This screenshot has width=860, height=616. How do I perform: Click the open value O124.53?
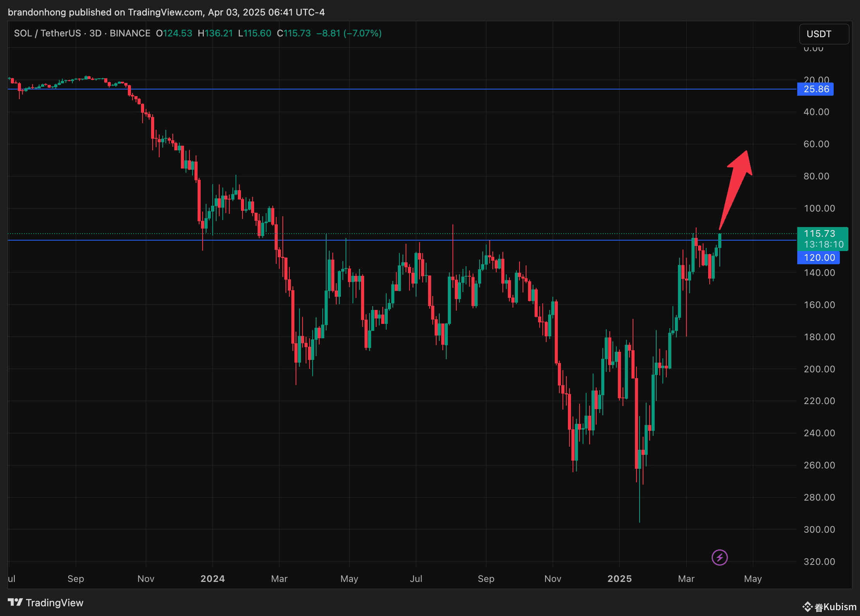tap(174, 33)
